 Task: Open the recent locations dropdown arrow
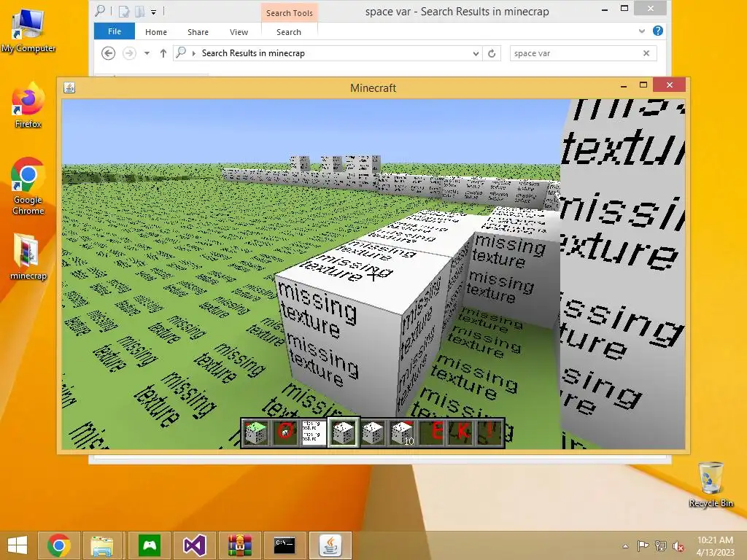coord(147,53)
